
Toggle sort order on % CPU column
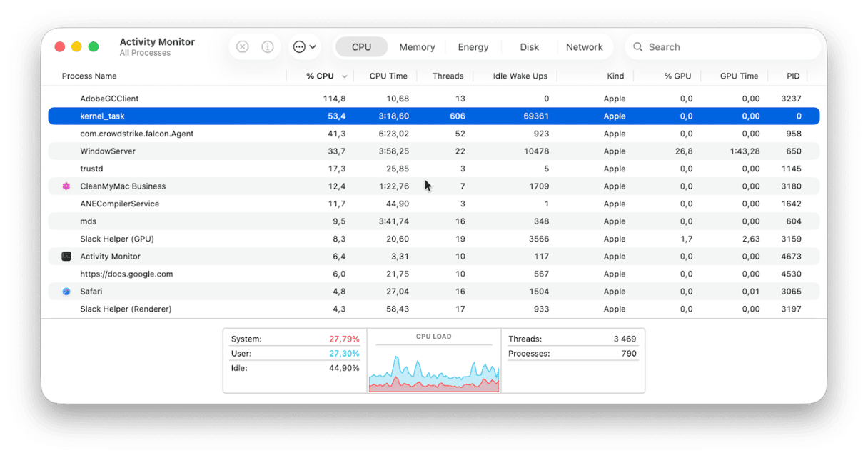(x=321, y=76)
